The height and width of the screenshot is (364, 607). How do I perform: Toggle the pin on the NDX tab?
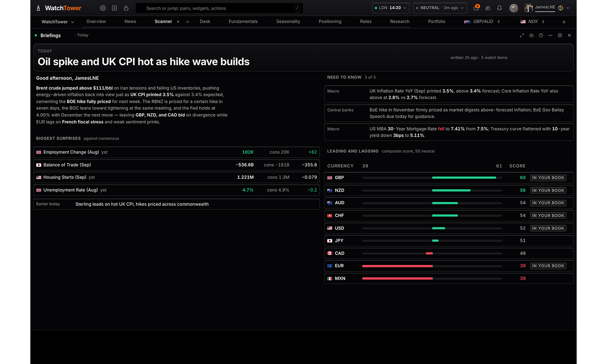coord(543,22)
